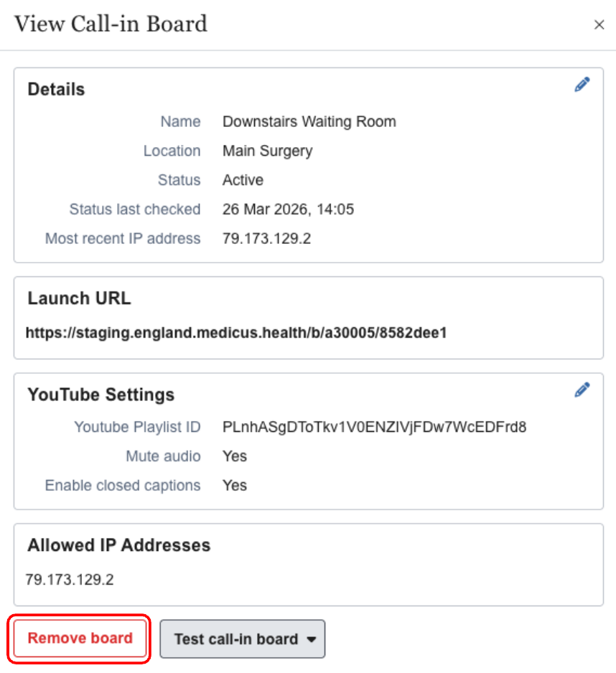Click the Active status value
Screen dimensions: 616x673
[x=243, y=181]
